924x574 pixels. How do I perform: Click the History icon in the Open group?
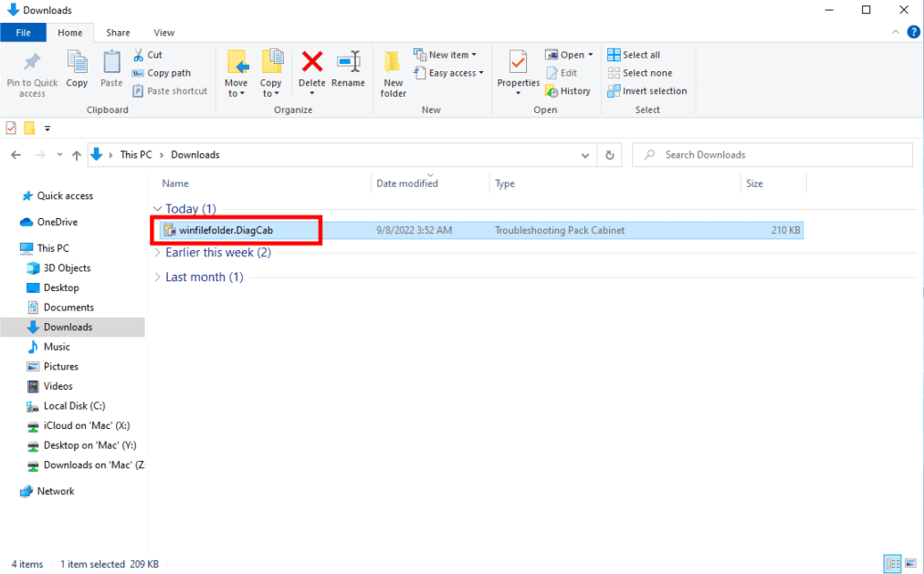click(x=569, y=90)
